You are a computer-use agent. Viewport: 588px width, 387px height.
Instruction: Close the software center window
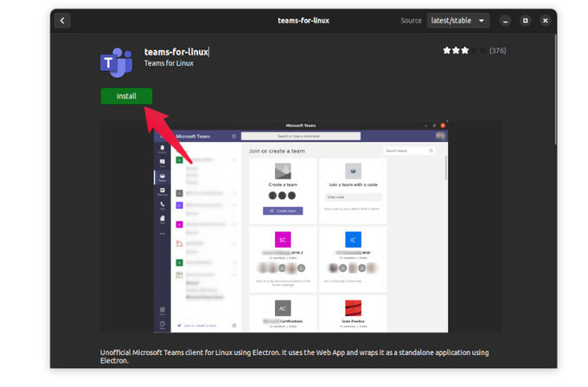546,21
